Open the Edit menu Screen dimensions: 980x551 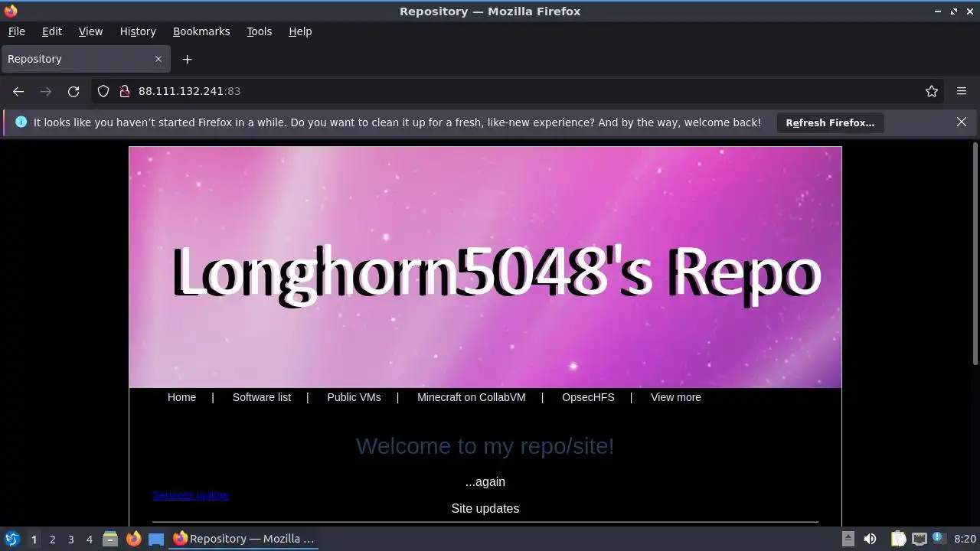(52, 31)
